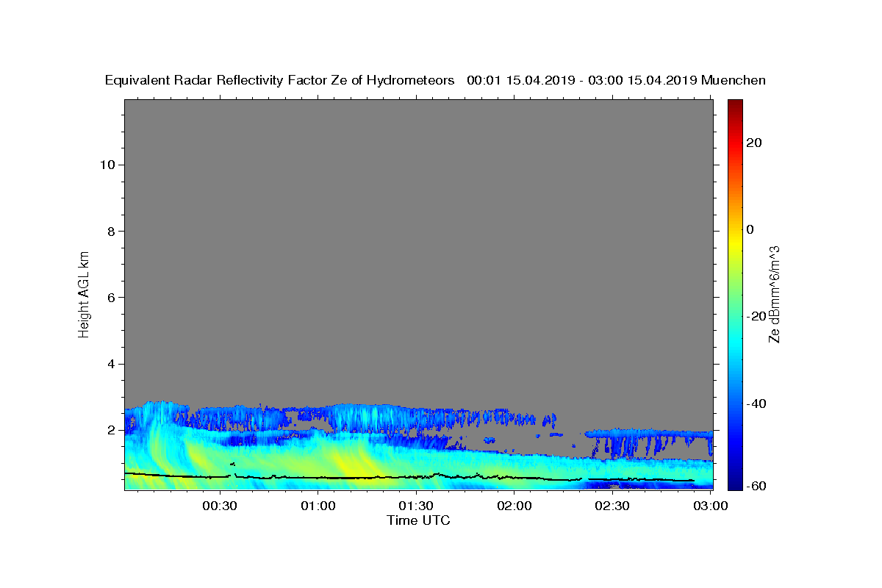Click the colorbar label '-60'
The image size is (882, 588).
click(756, 486)
